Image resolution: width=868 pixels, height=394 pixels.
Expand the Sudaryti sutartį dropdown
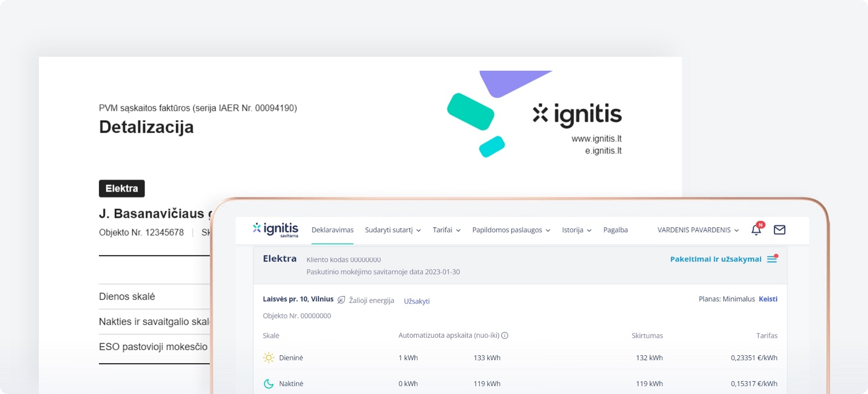click(x=393, y=230)
